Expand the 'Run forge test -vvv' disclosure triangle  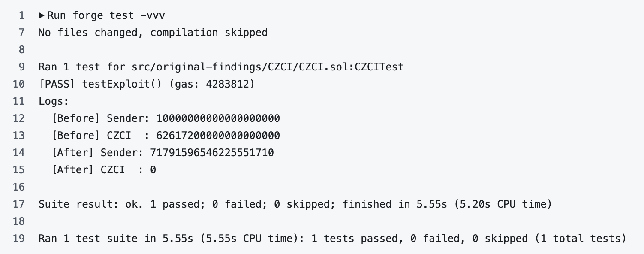(42, 16)
